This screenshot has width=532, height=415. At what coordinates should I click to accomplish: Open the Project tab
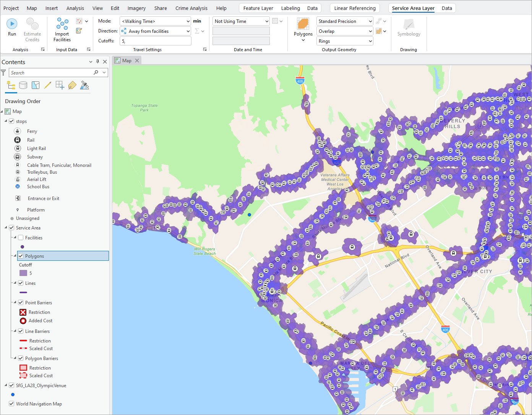[11, 8]
